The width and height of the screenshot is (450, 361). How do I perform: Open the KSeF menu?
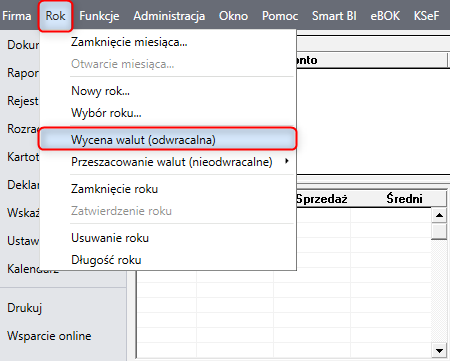[426, 16]
